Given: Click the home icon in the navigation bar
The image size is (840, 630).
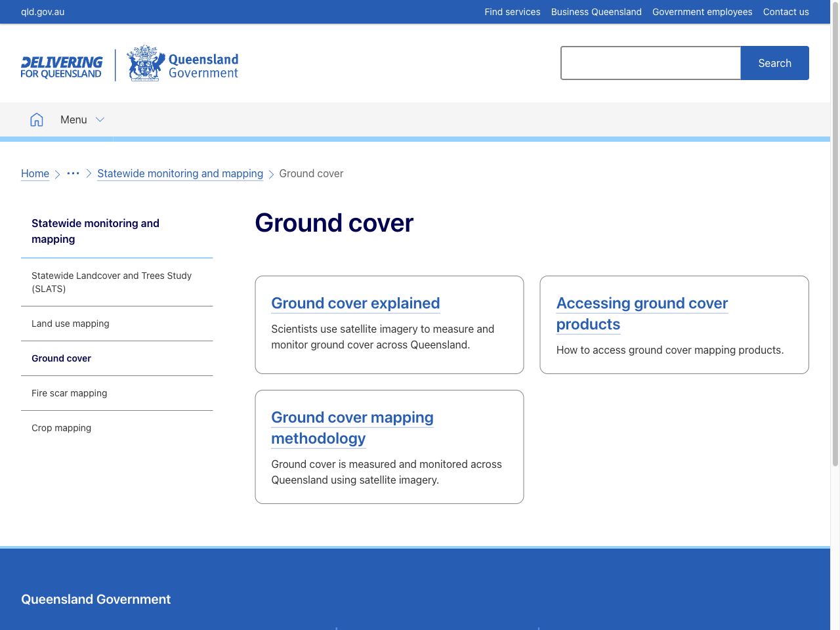Looking at the screenshot, I should pos(37,119).
